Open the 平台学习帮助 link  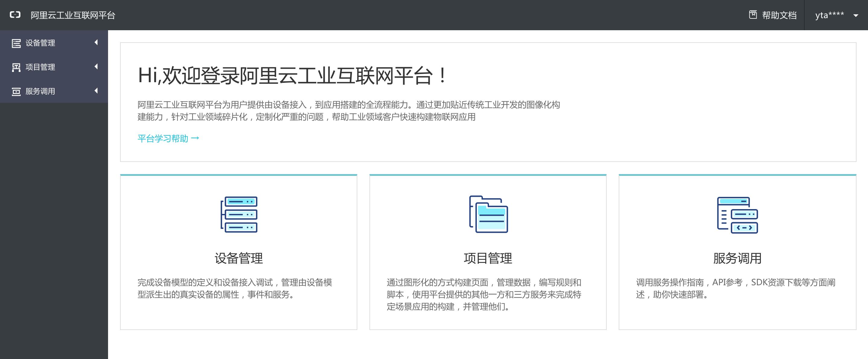168,138
